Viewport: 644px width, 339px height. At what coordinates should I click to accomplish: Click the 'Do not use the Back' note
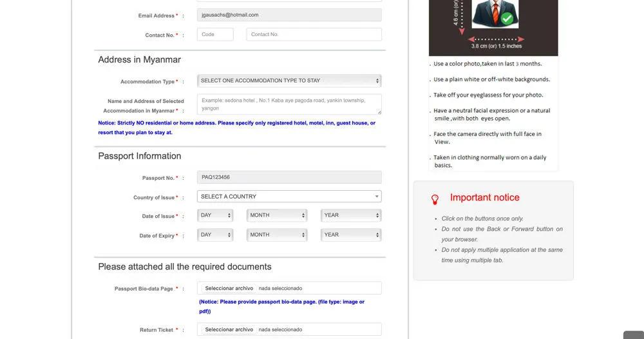coord(502,234)
